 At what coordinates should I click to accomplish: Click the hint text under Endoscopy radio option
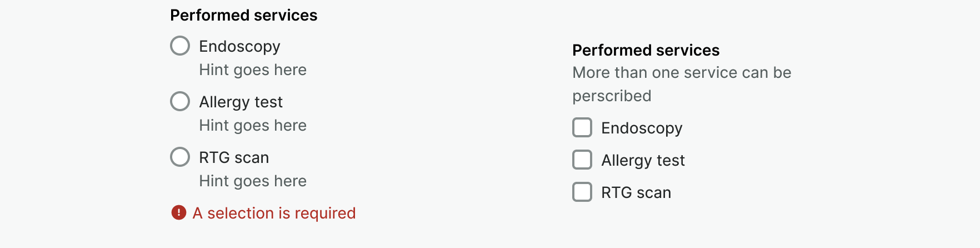coord(253,70)
